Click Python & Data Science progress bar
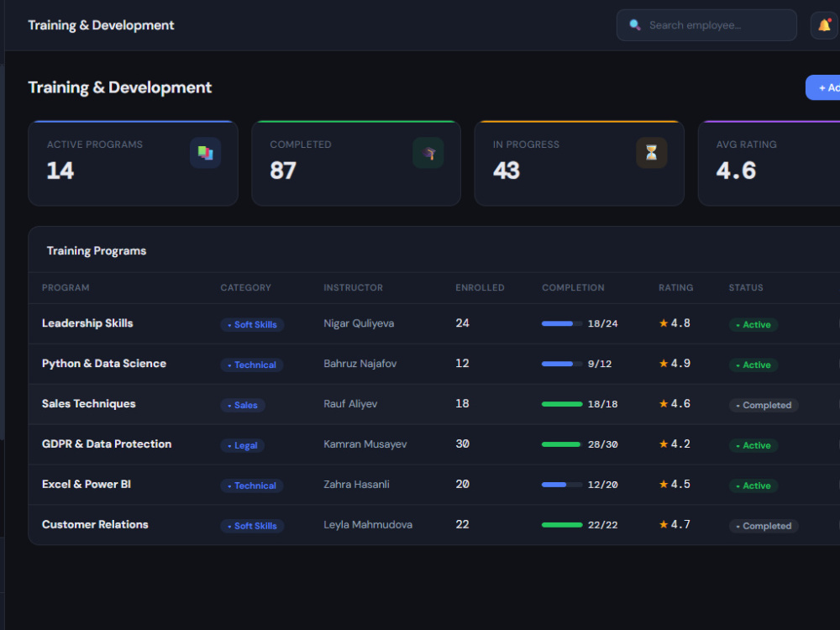Image resolution: width=840 pixels, height=630 pixels. (562, 364)
